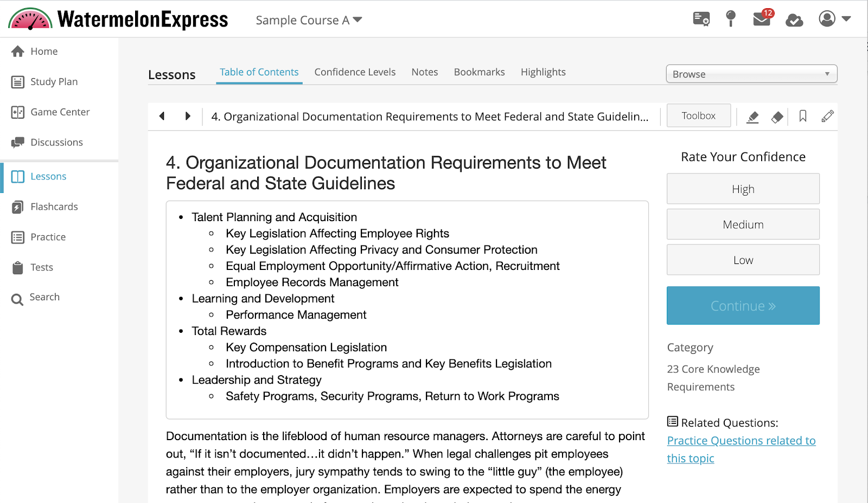Go to previous lesson with left arrow
The width and height of the screenshot is (868, 503).
[x=162, y=116]
